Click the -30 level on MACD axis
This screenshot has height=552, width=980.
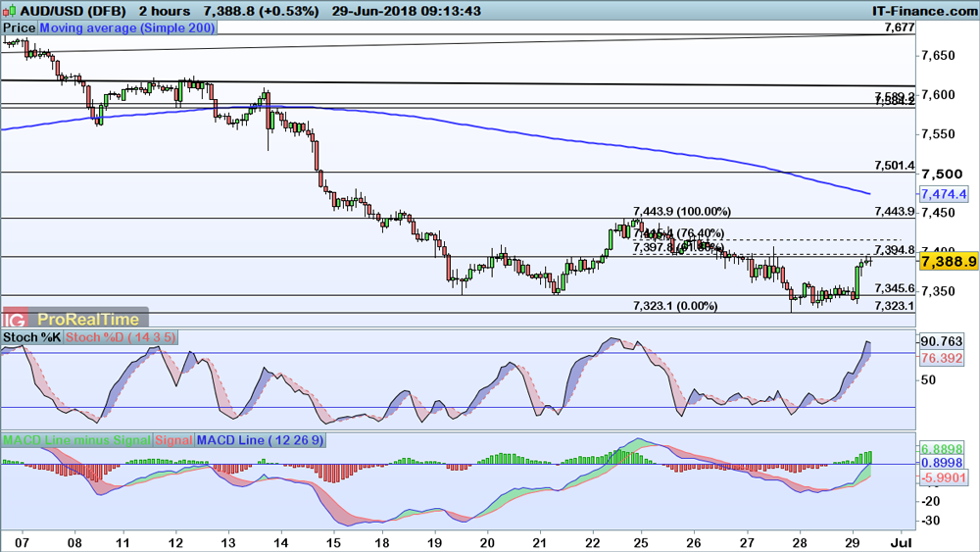point(931,520)
